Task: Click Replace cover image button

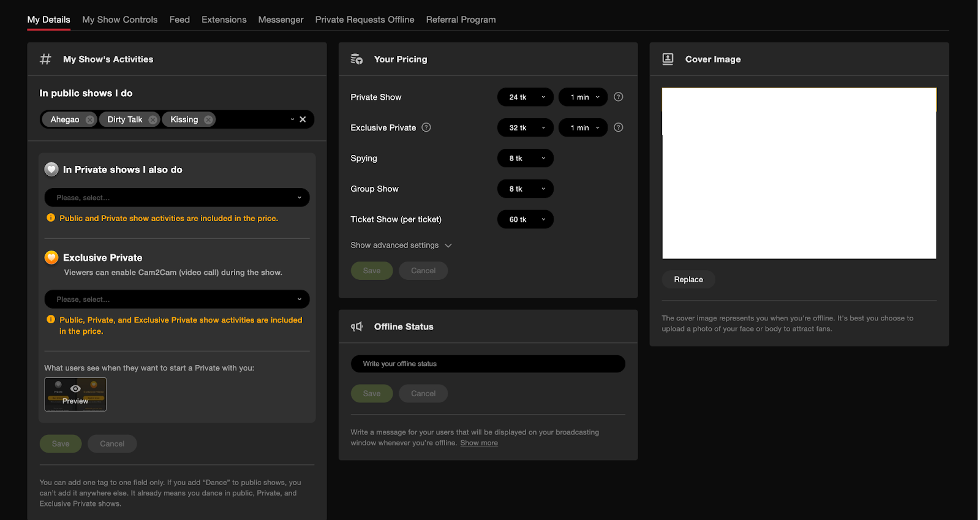Action: 688,279
